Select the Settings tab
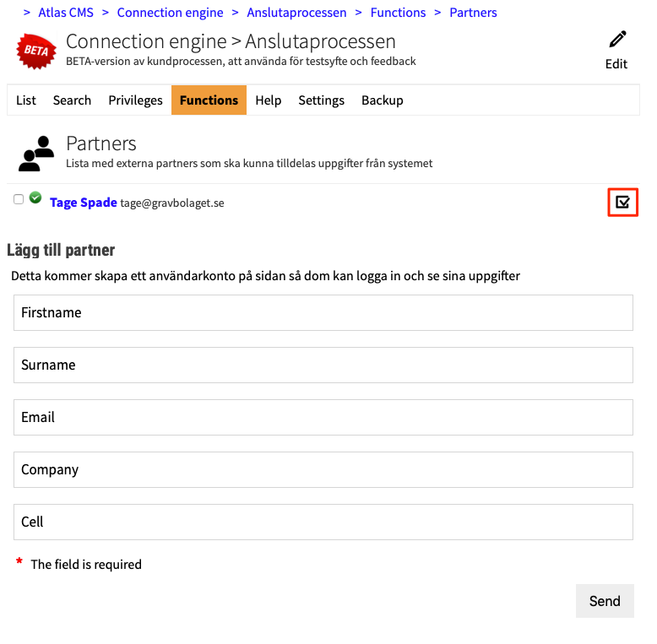This screenshot has width=657, height=644. 321,100
